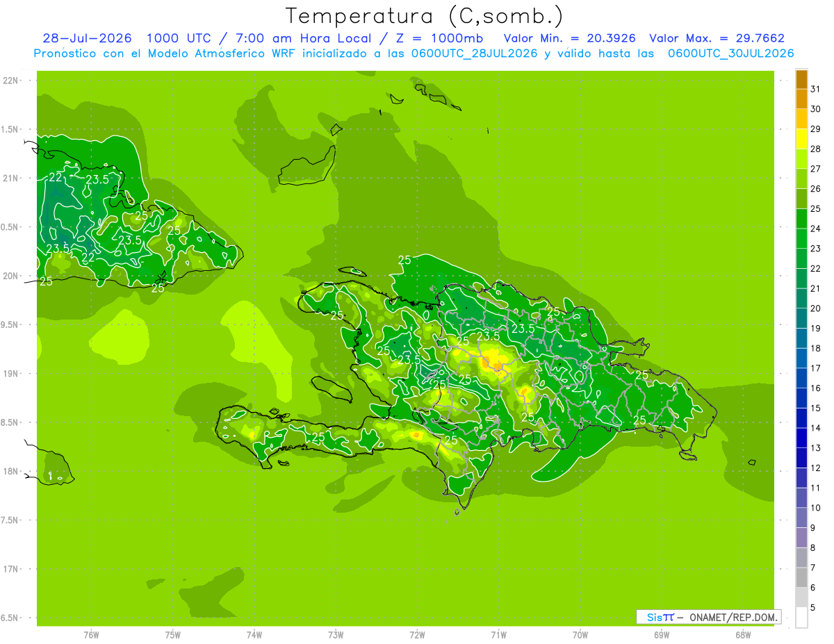Click the latitude axis label "17N"
Viewport: 834px width, 644px height.
click(x=10, y=569)
